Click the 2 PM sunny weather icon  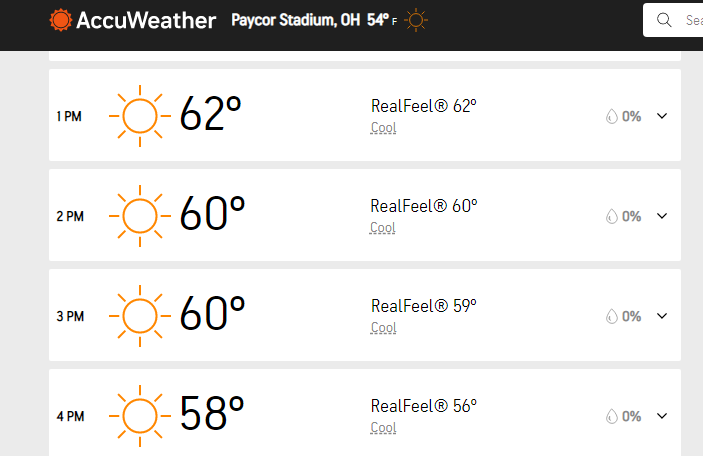140,216
